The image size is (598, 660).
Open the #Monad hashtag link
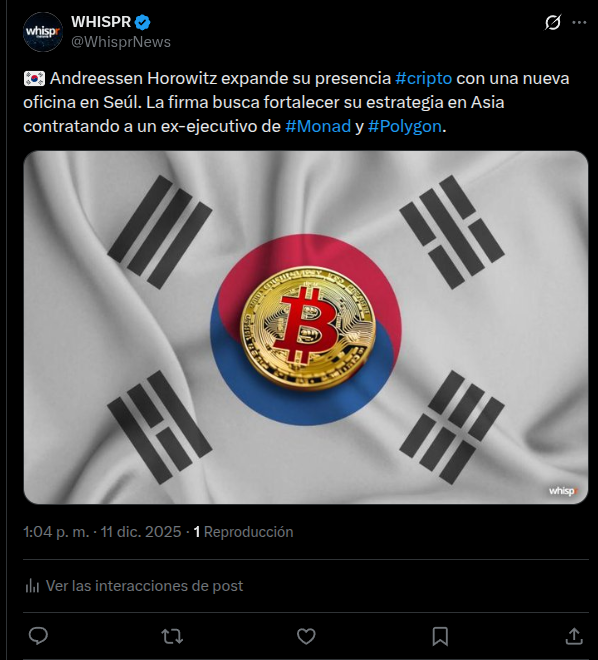point(318,126)
